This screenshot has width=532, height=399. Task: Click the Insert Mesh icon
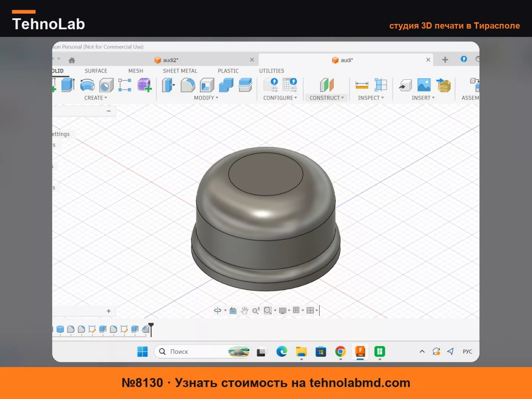click(x=443, y=85)
